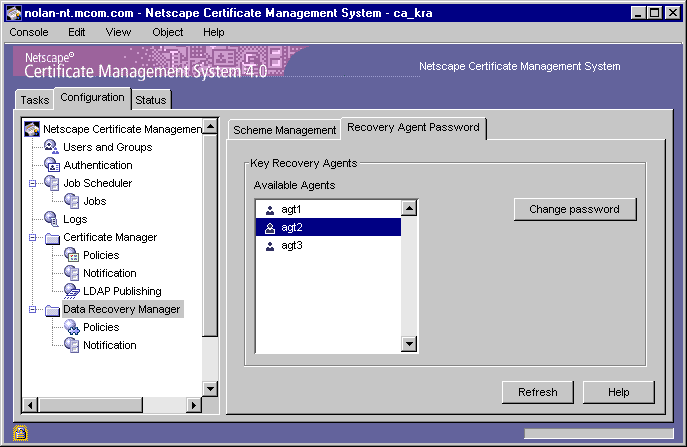Click the Refresh button

click(x=538, y=392)
